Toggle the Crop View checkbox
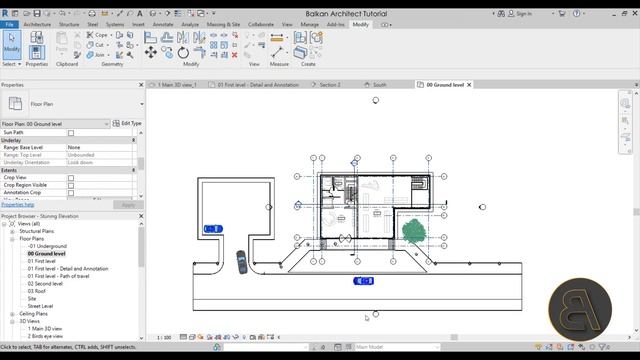Screen dimensions: 640x360 [71, 178]
